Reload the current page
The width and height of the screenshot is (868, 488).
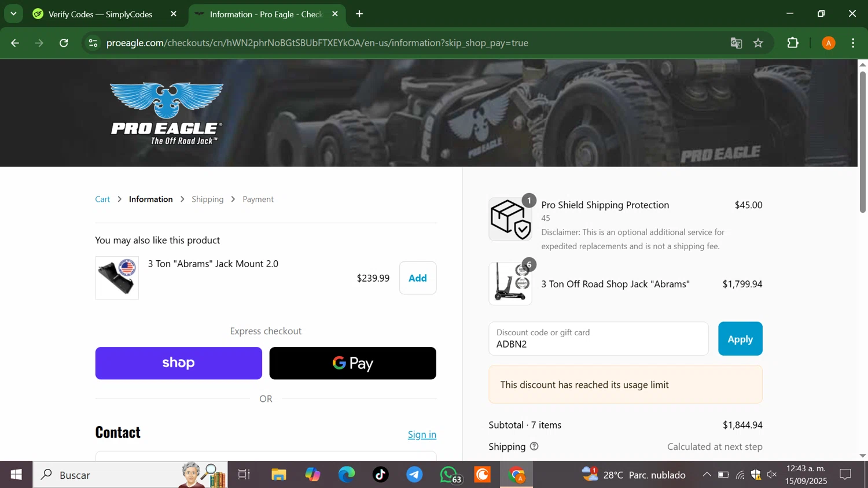(x=64, y=43)
